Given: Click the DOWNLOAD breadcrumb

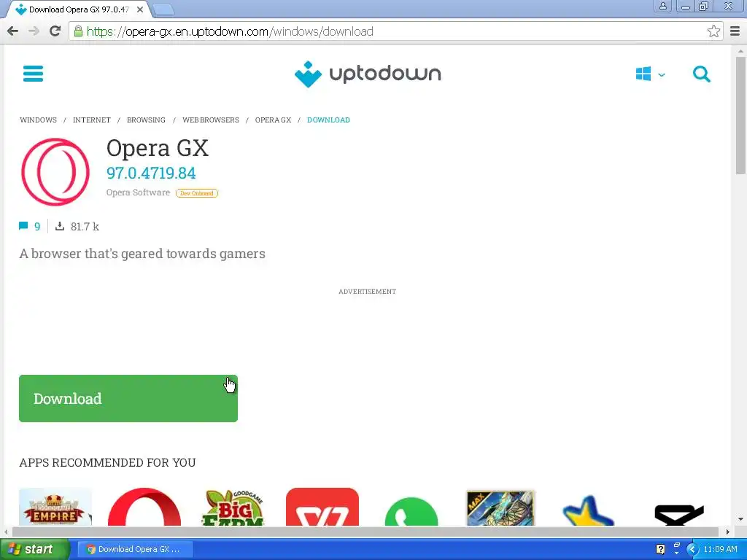Looking at the screenshot, I should coord(328,120).
